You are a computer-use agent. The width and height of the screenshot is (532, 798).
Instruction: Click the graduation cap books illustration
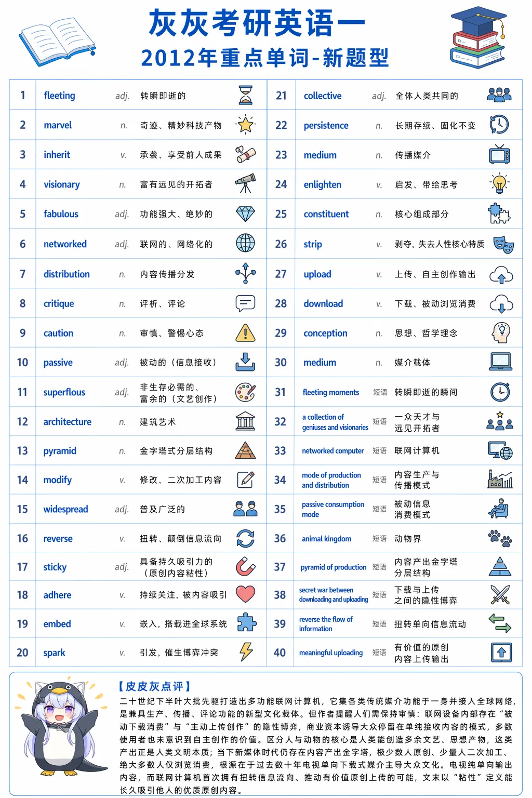pos(477,37)
